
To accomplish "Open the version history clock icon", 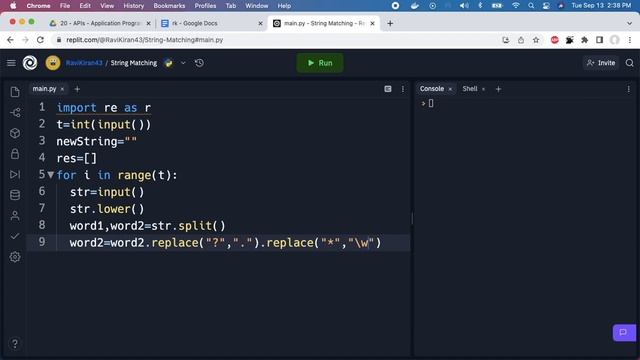I will (x=199, y=63).
